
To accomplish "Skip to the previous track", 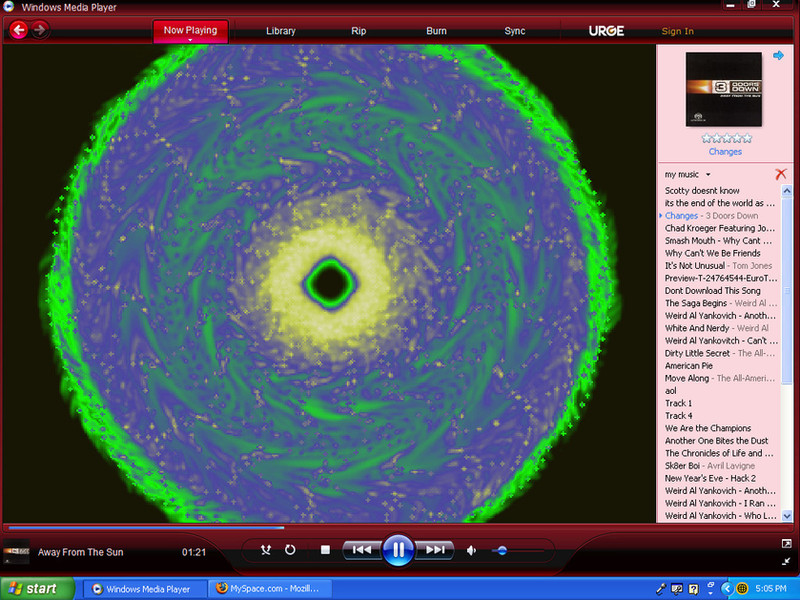I will [x=362, y=549].
